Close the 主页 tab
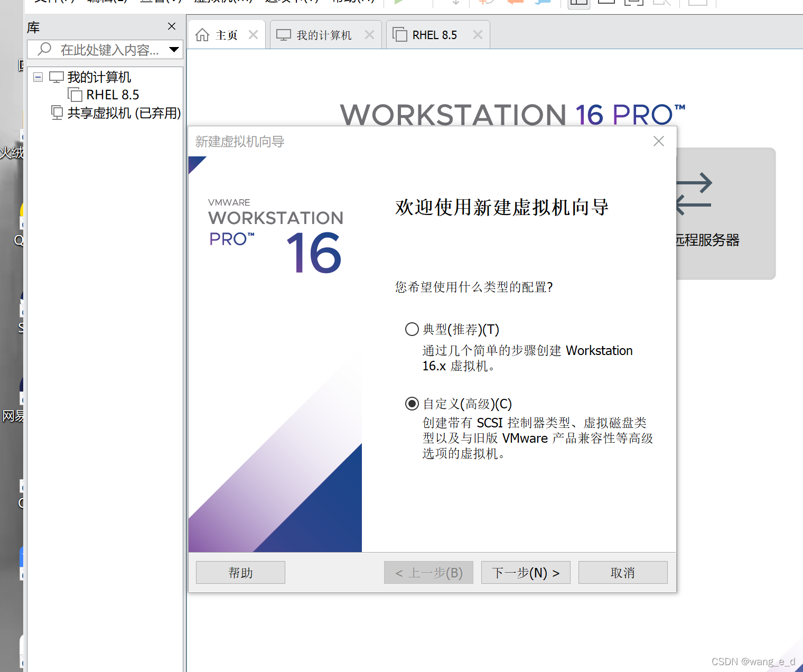 click(253, 35)
